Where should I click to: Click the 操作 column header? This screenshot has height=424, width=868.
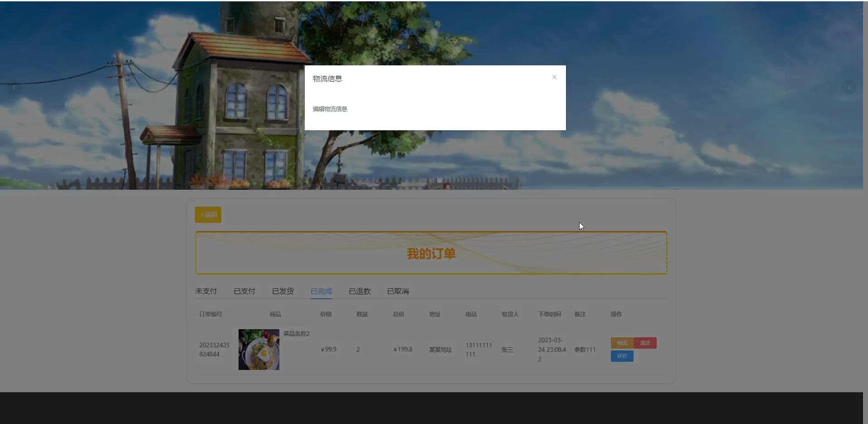[x=616, y=314]
